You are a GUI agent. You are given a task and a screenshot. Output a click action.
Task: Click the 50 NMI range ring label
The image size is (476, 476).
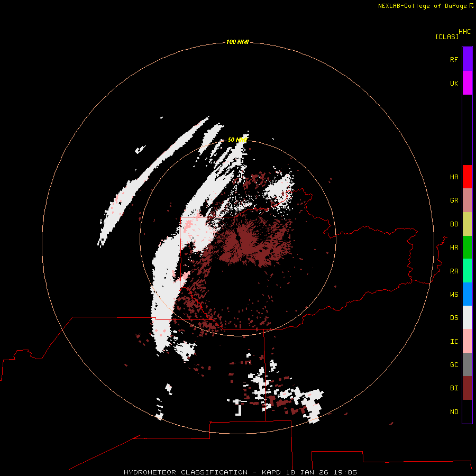237,140
